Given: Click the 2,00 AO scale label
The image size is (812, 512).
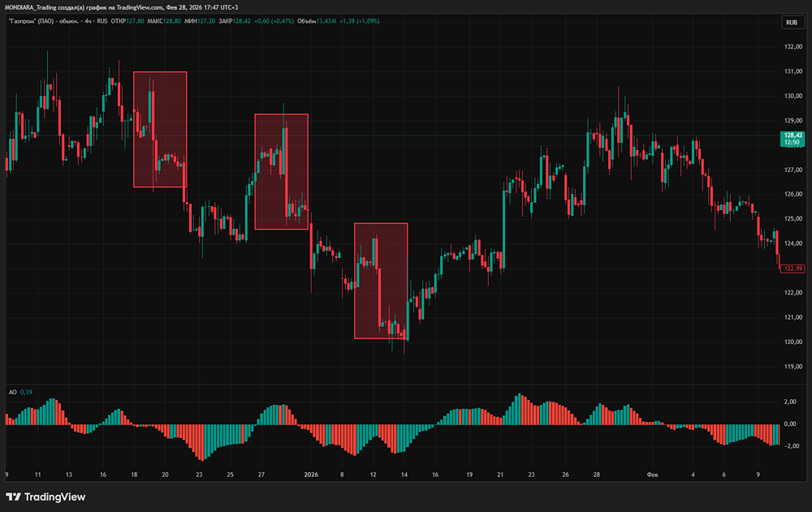Looking at the screenshot, I should (790, 402).
